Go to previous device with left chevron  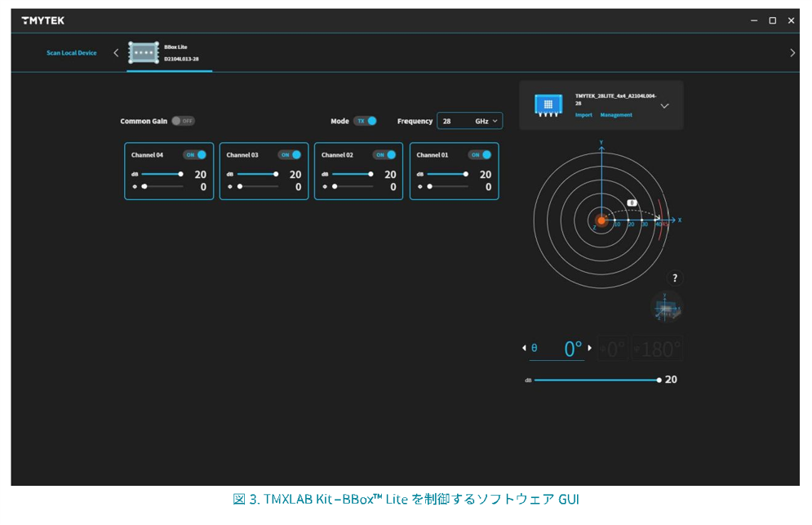coord(116,53)
